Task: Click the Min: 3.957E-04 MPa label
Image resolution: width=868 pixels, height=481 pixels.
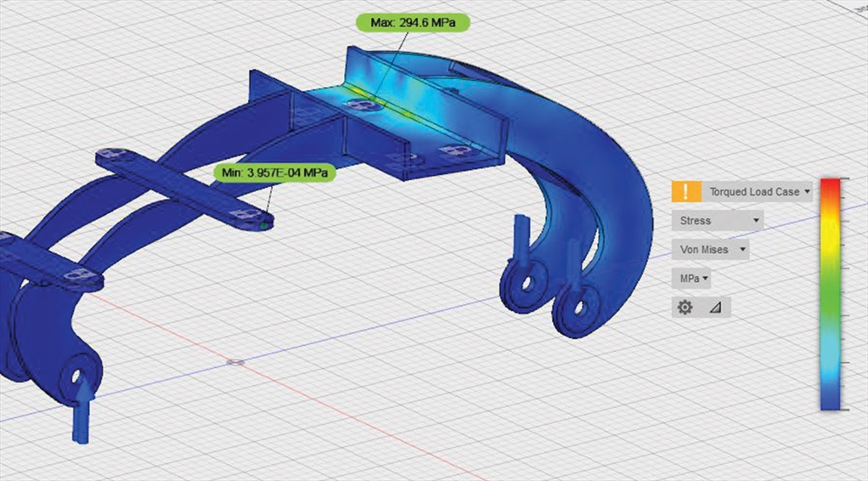Action: [274, 173]
